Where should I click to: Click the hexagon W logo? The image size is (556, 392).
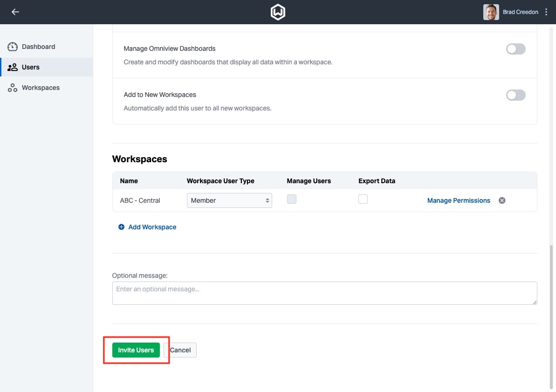(x=278, y=12)
